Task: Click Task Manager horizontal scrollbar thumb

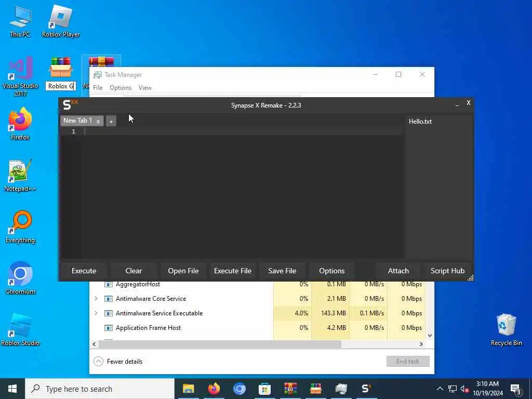Action: coord(220,344)
